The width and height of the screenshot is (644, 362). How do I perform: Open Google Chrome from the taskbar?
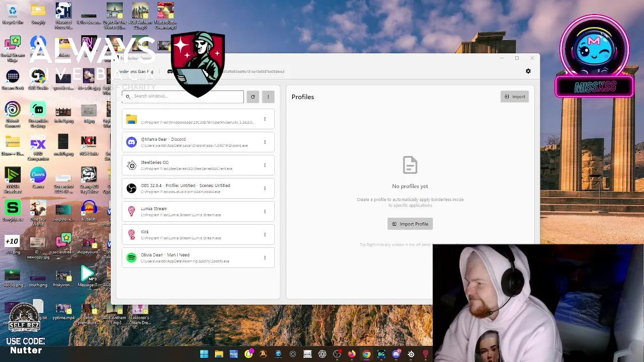[x=366, y=354]
